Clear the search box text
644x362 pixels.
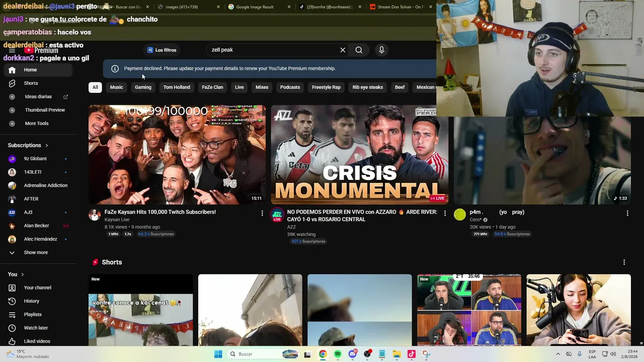[343, 50]
